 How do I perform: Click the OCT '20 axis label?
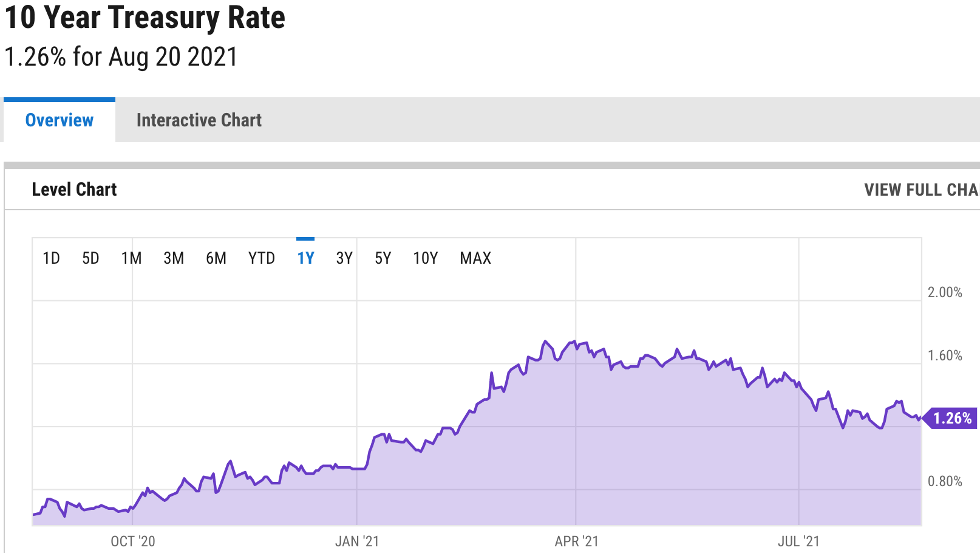(x=133, y=540)
